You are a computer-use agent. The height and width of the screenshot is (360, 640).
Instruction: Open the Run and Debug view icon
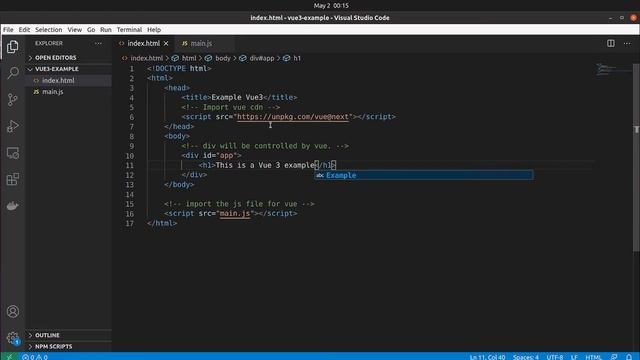(x=13, y=126)
